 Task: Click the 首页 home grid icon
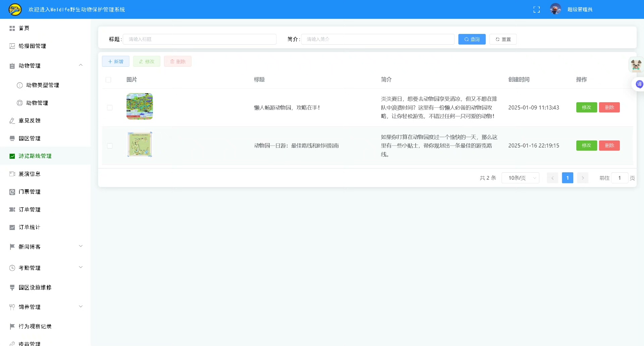(x=12, y=28)
